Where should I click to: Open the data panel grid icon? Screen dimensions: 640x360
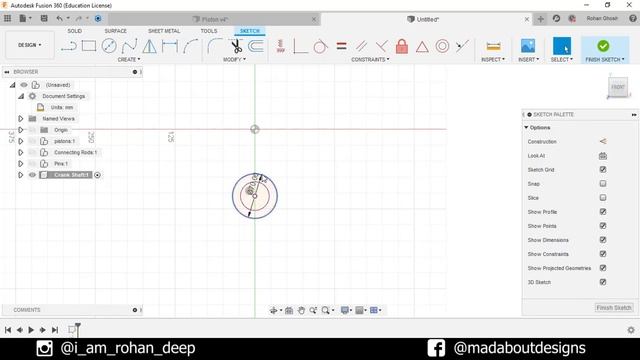pos(7,18)
